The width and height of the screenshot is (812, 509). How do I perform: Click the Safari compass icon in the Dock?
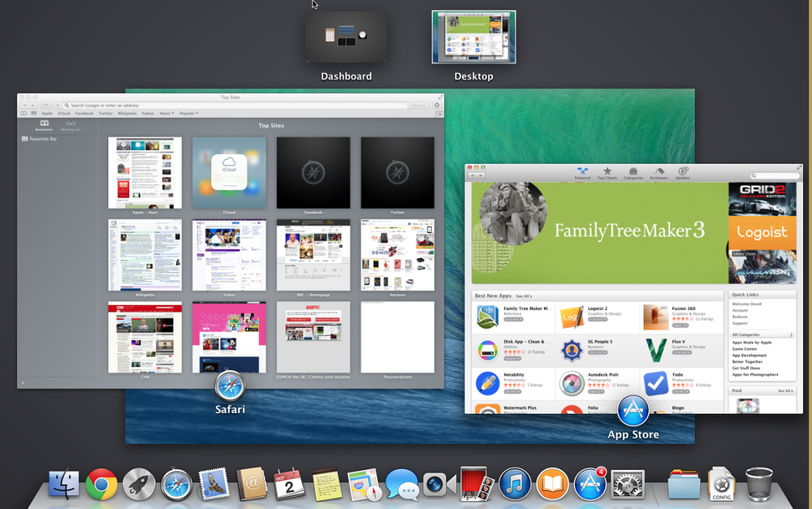(176, 485)
